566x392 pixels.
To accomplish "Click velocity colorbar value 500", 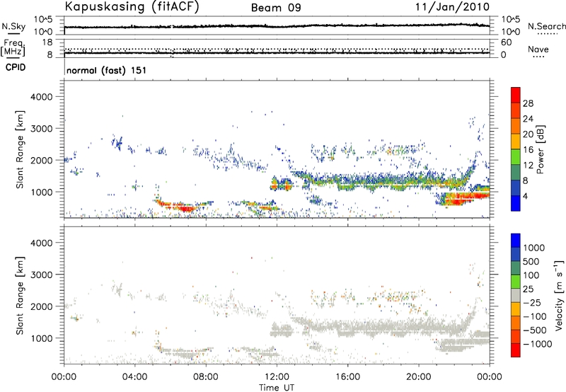I will point(531,261).
